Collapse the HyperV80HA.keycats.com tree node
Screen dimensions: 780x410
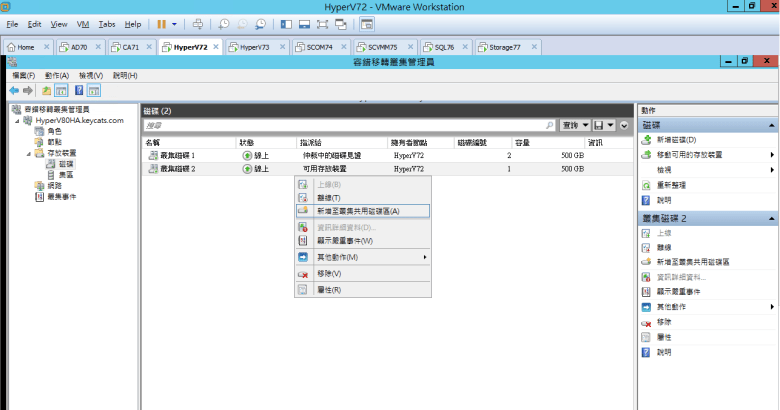(x=17, y=120)
